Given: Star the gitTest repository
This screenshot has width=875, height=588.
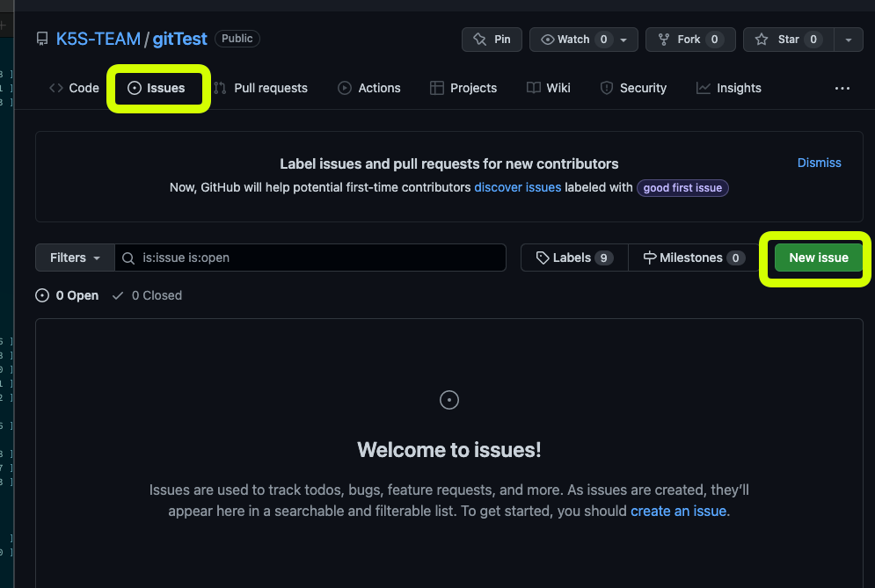Looking at the screenshot, I should (x=789, y=40).
